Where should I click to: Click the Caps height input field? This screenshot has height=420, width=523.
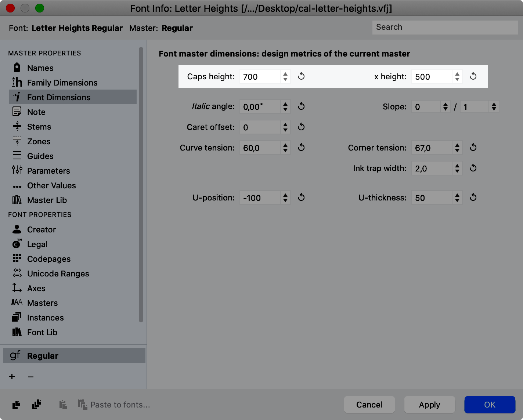coord(260,76)
